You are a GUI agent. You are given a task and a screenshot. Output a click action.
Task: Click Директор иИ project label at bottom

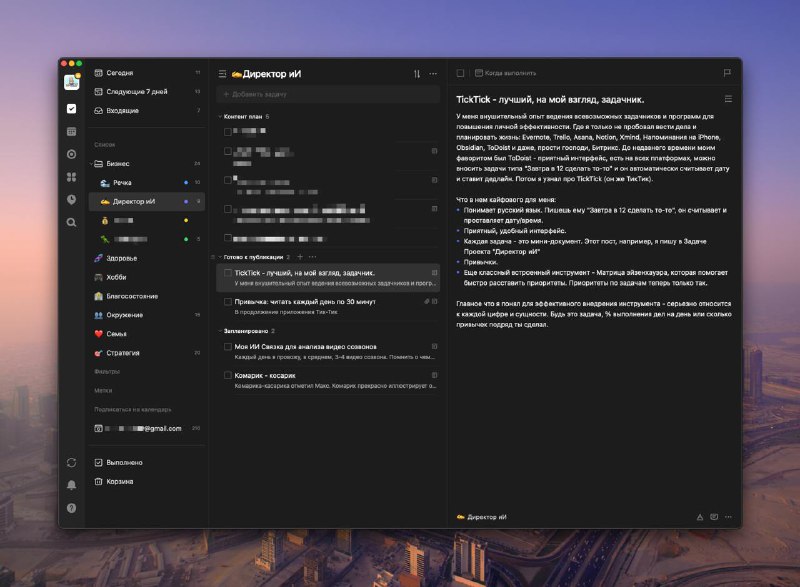point(482,517)
